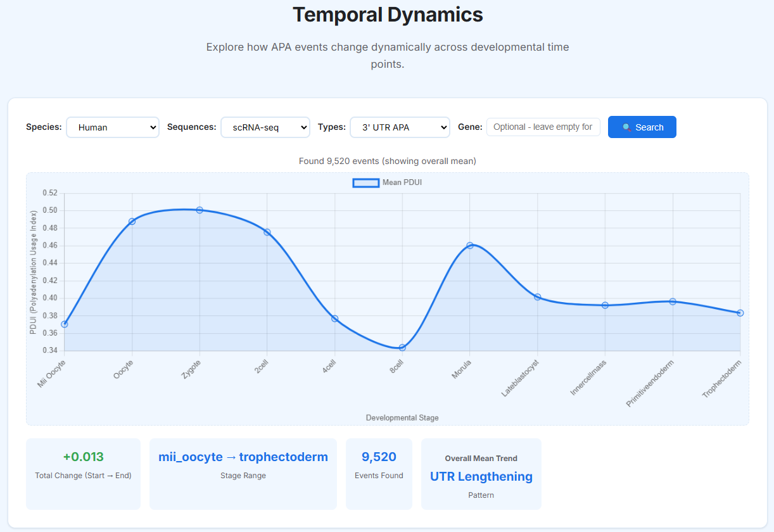Click the Oocyte data point on the curve

click(x=132, y=221)
